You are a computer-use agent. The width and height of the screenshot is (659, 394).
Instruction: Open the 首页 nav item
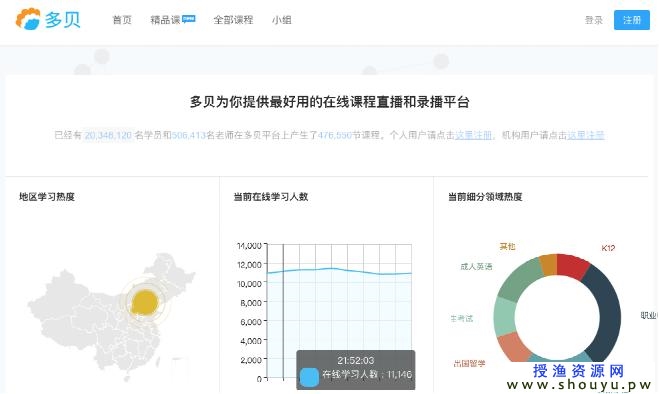pyautogui.click(x=122, y=20)
